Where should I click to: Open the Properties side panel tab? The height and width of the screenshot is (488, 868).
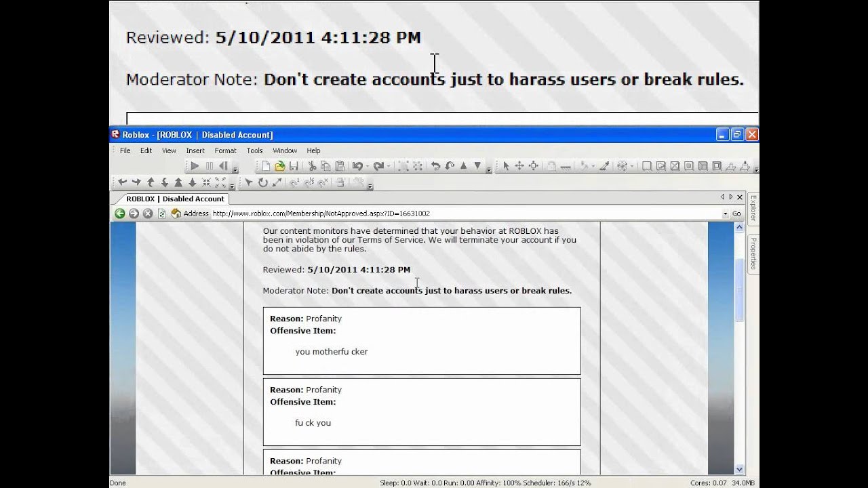pos(753,253)
